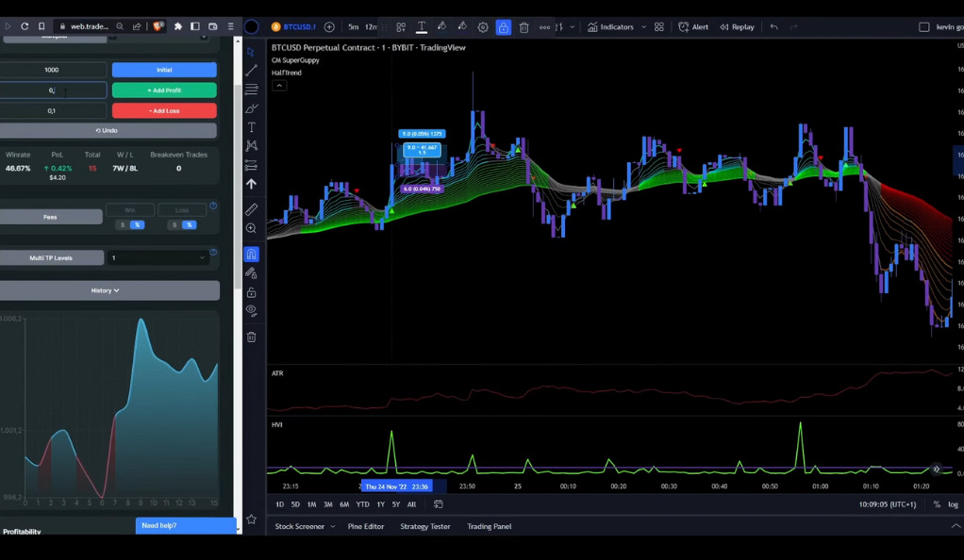Viewport: 964px width, 560px height.
Task: Start bar Replay mode
Action: (737, 27)
